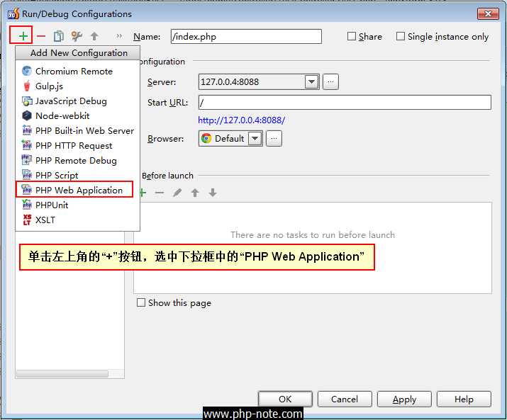Open the Browser dropdown arrow
This screenshot has width=507, height=420.
click(x=255, y=139)
